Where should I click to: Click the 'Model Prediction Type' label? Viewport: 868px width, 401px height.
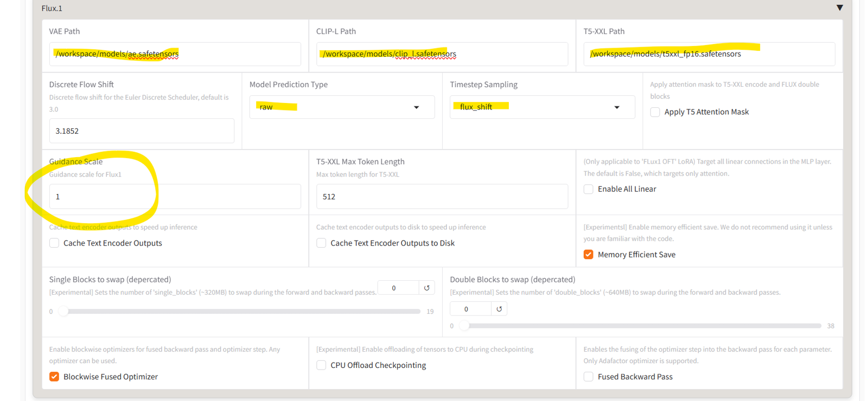pos(289,85)
